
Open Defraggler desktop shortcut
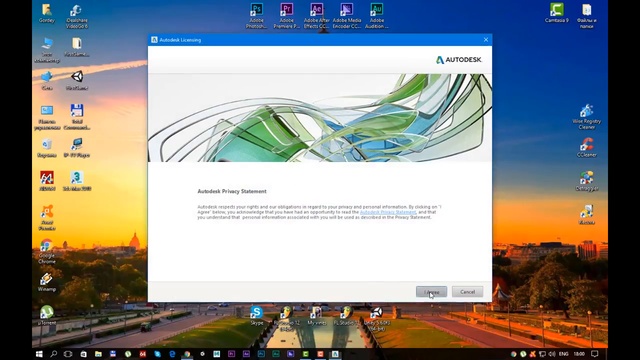click(x=587, y=181)
